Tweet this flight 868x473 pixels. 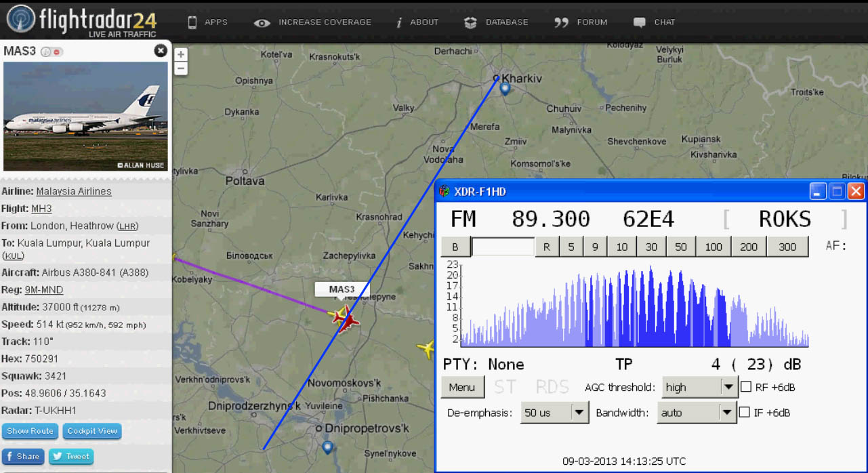click(x=71, y=457)
